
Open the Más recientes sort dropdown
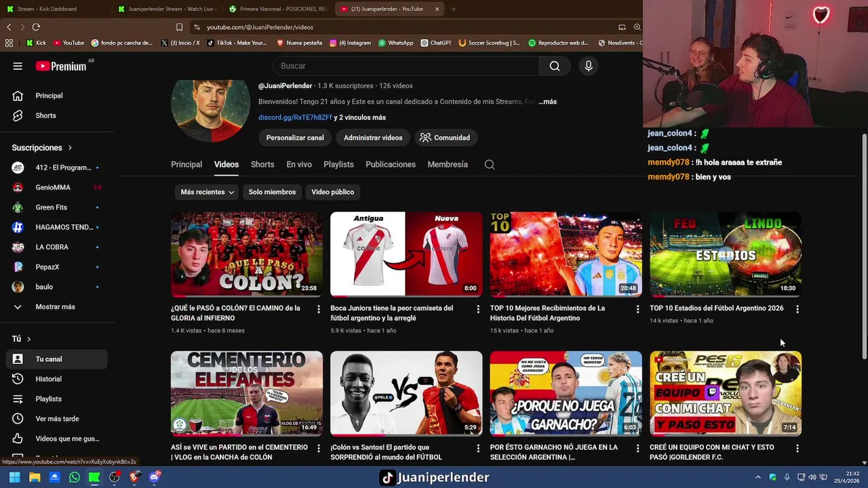click(x=207, y=192)
